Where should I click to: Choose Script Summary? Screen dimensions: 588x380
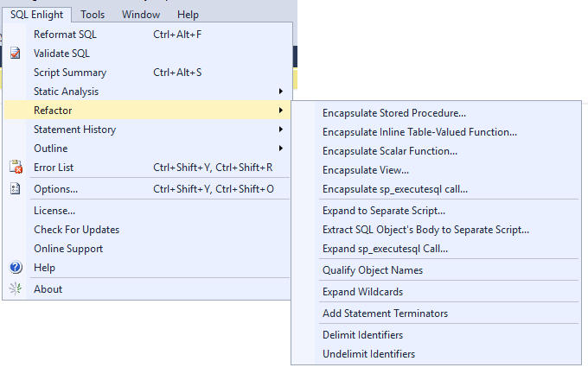pyautogui.click(x=147, y=73)
